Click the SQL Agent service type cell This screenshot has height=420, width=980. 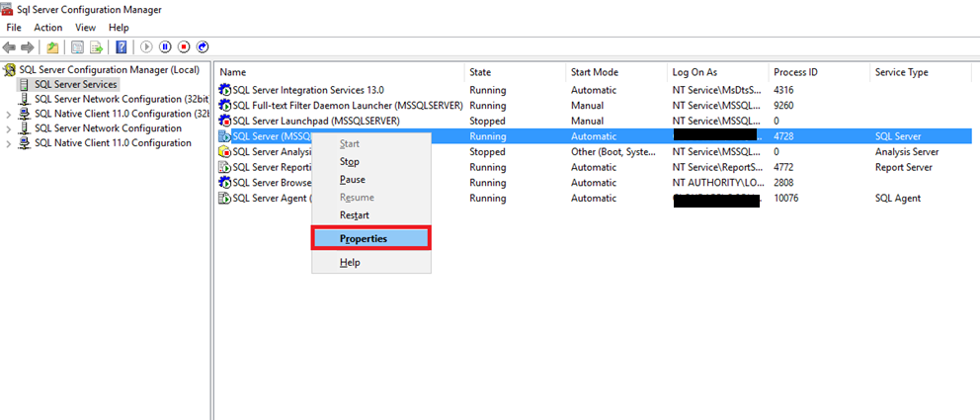point(897,198)
